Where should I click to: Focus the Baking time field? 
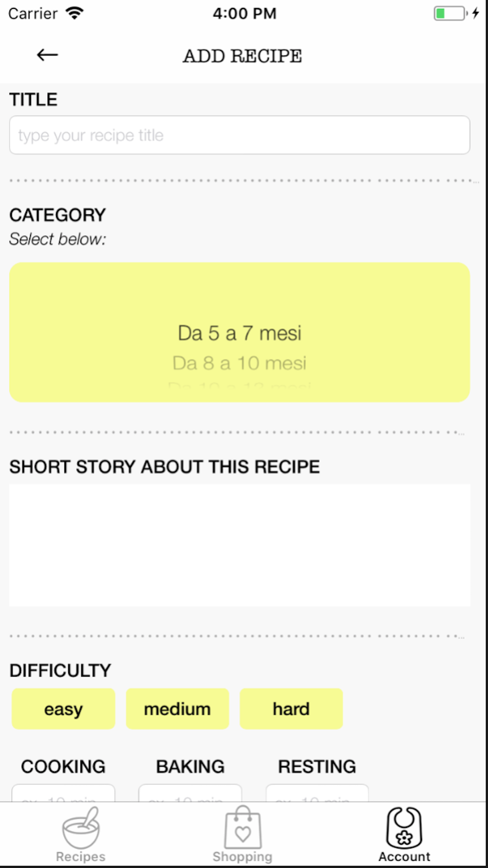pos(190,793)
